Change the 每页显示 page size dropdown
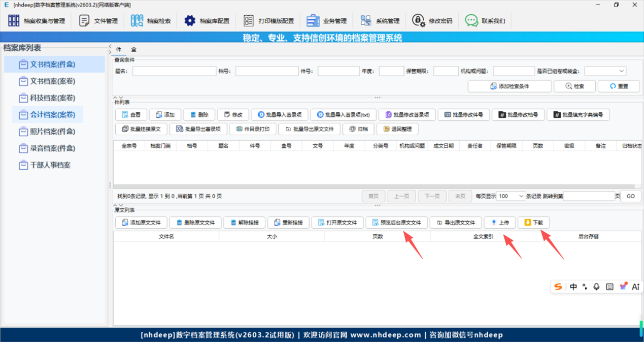Screen dimensions: 644x342 (x=511, y=196)
